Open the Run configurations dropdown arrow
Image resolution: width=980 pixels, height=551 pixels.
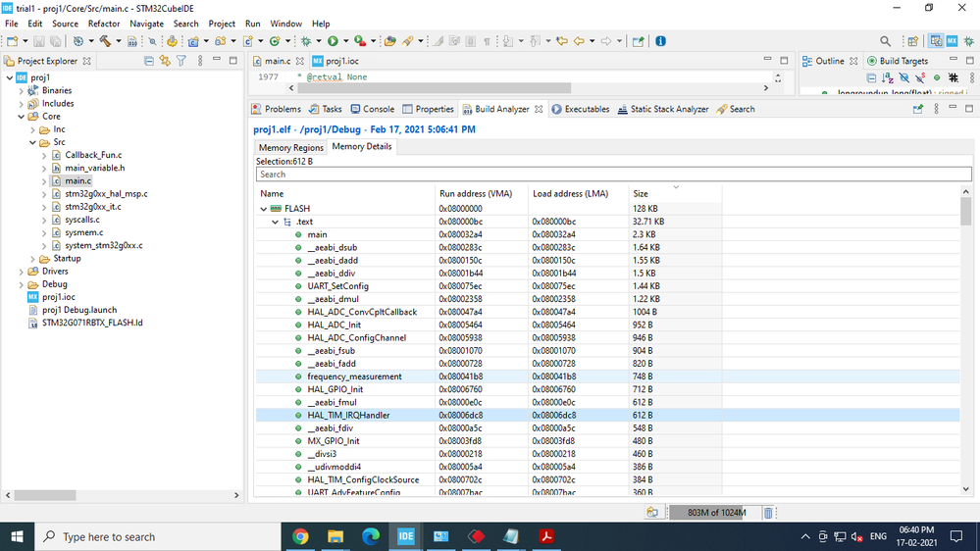pos(345,41)
